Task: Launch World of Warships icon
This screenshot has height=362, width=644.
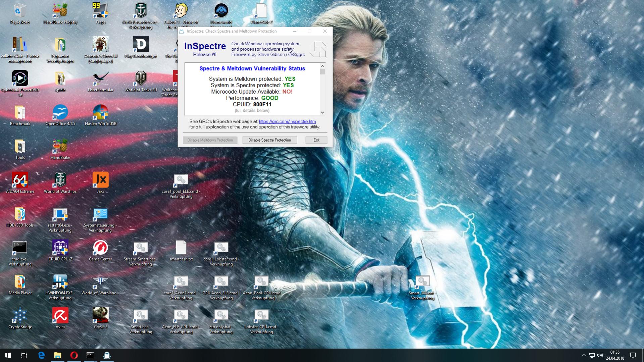Action: pos(60,183)
